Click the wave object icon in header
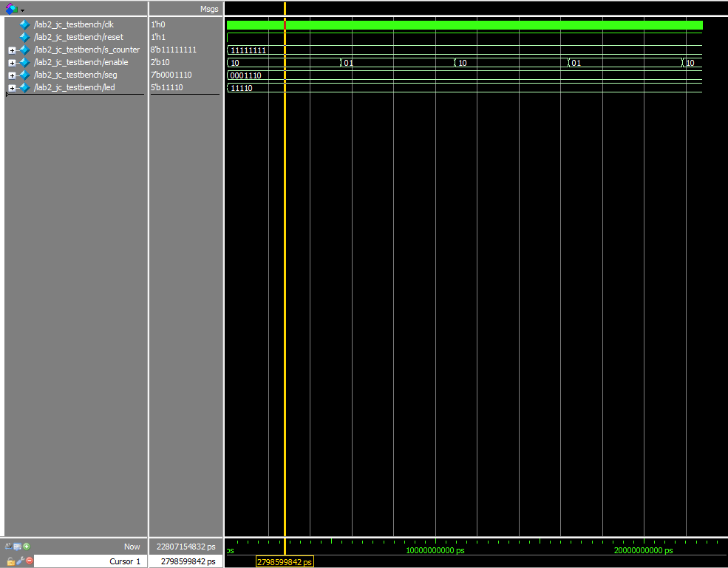Viewport: 728px width, 568px height. [x=10, y=9]
